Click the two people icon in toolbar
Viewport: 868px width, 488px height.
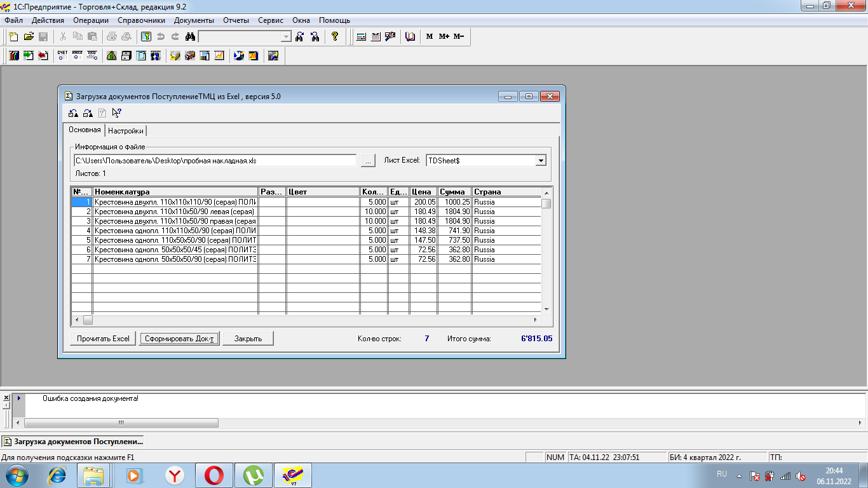pos(155,56)
